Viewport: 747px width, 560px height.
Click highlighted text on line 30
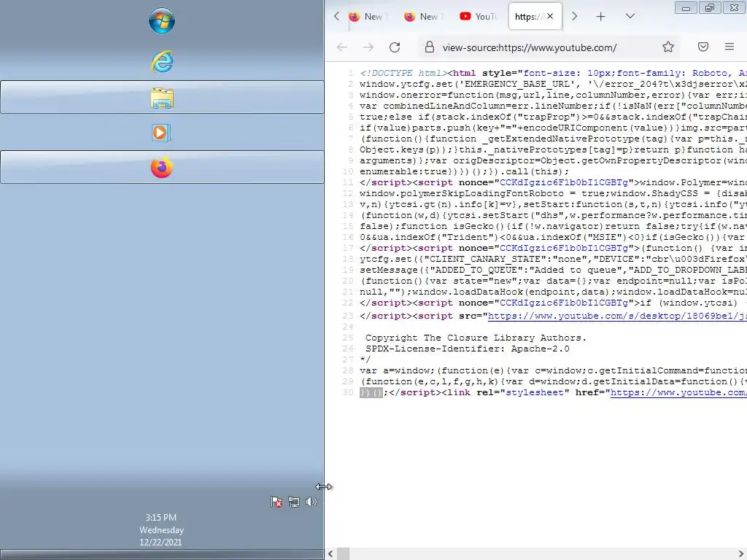click(x=371, y=393)
